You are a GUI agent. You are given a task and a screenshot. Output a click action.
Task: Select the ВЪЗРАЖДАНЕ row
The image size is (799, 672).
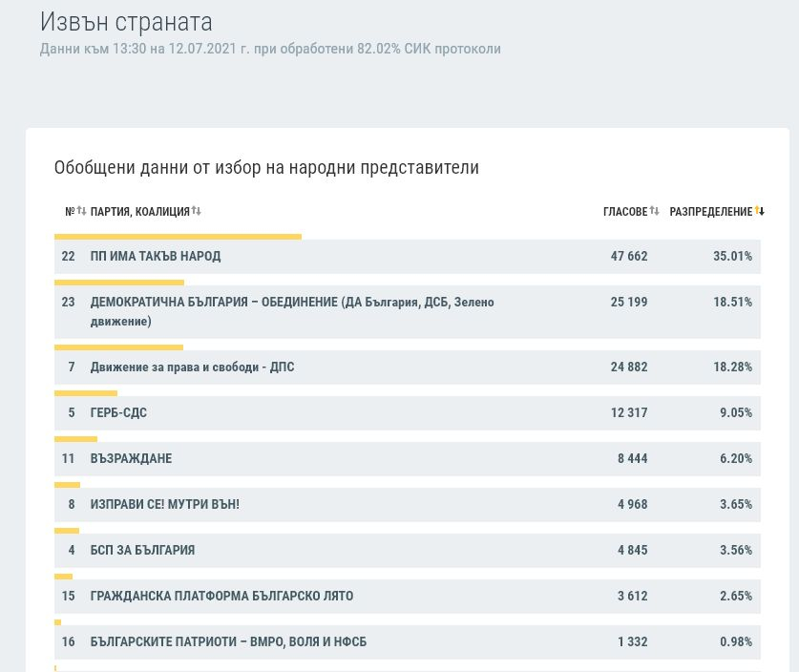point(408,459)
